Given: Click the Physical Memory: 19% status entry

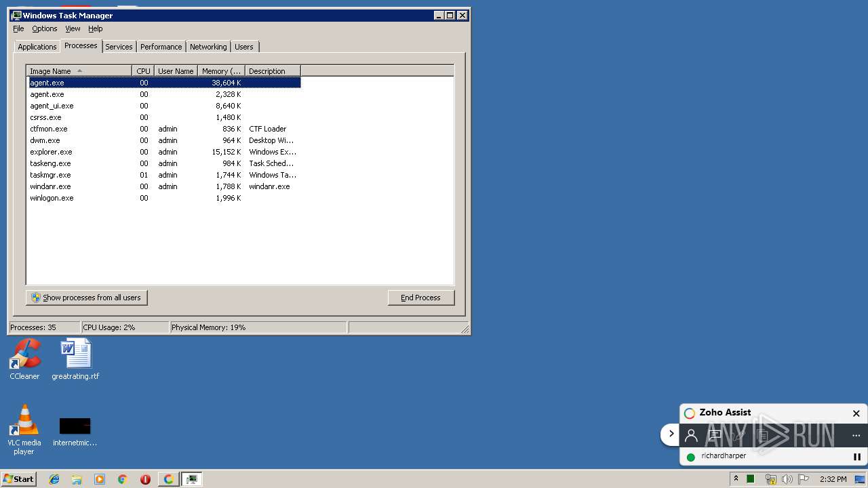Looking at the screenshot, I should point(258,327).
